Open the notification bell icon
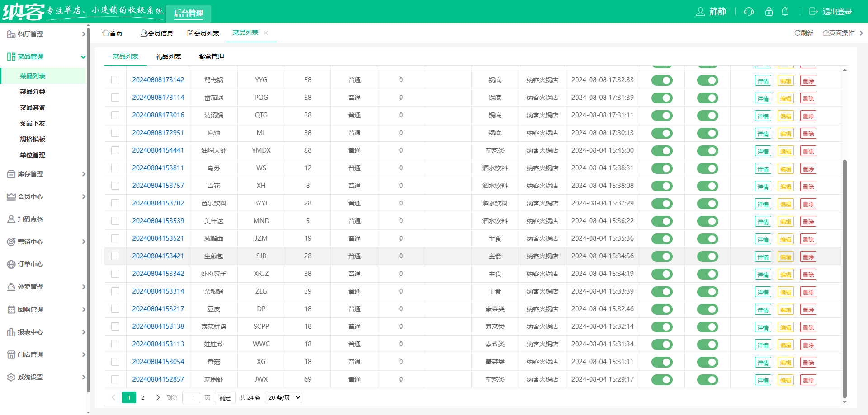 [x=785, y=12]
